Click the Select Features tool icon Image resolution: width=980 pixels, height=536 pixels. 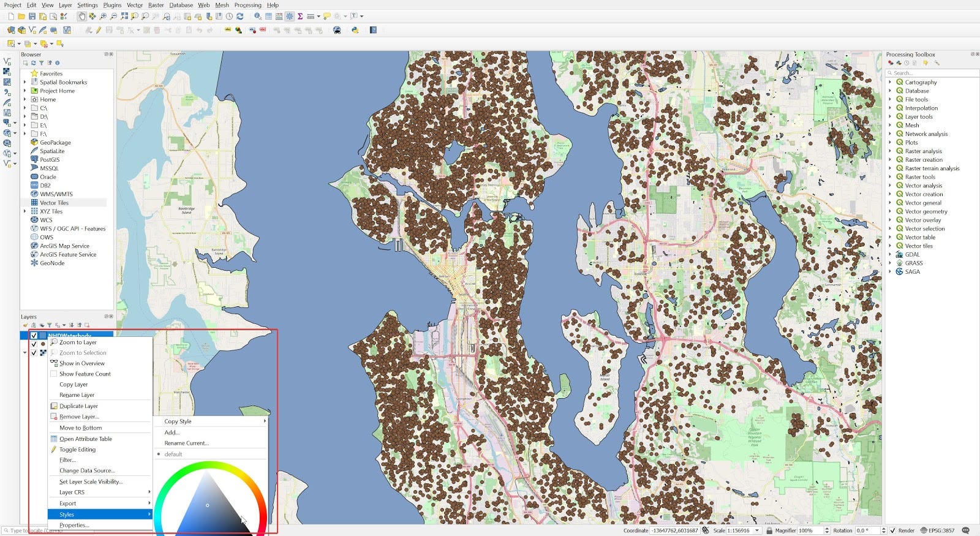pyautogui.click(x=11, y=43)
